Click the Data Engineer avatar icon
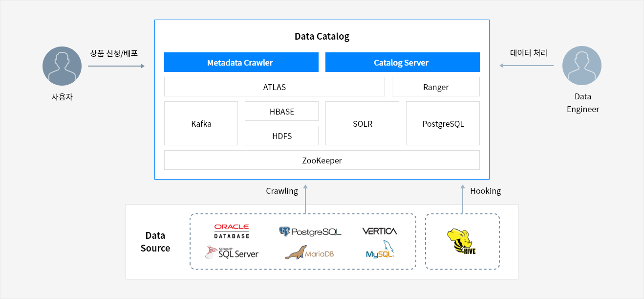The width and height of the screenshot is (644, 299). pos(582,67)
